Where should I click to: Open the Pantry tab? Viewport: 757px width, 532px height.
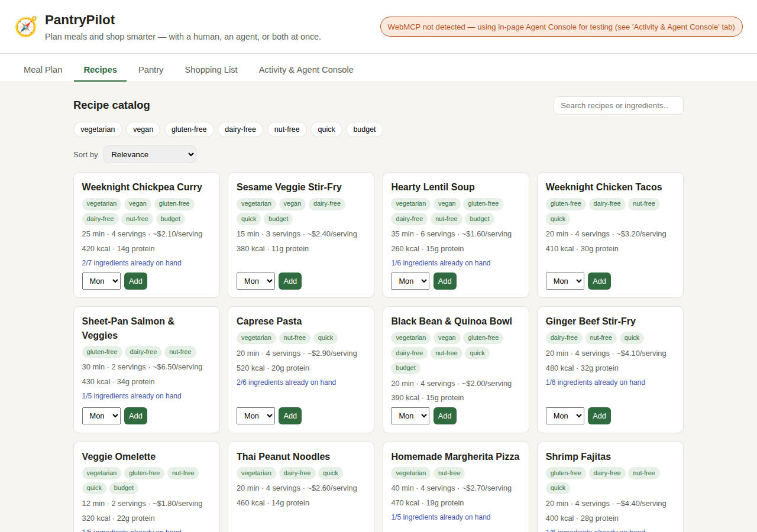coord(151,70)
